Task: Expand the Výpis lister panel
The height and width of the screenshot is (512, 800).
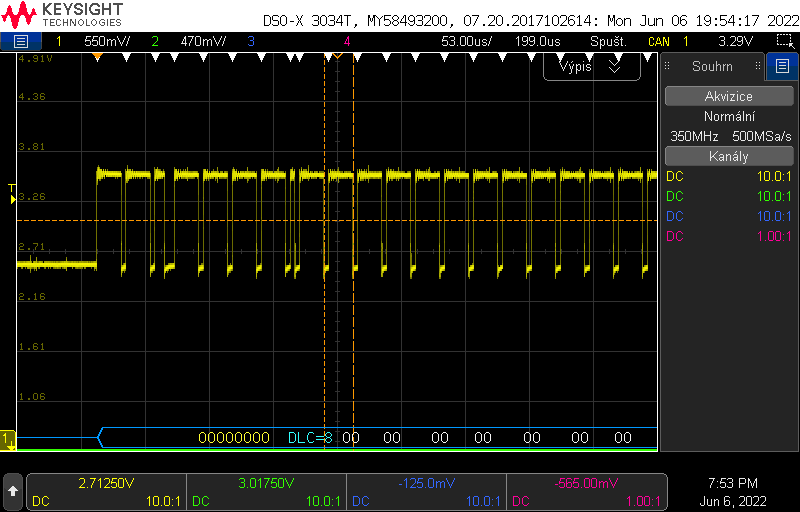Action: (591, 67)
